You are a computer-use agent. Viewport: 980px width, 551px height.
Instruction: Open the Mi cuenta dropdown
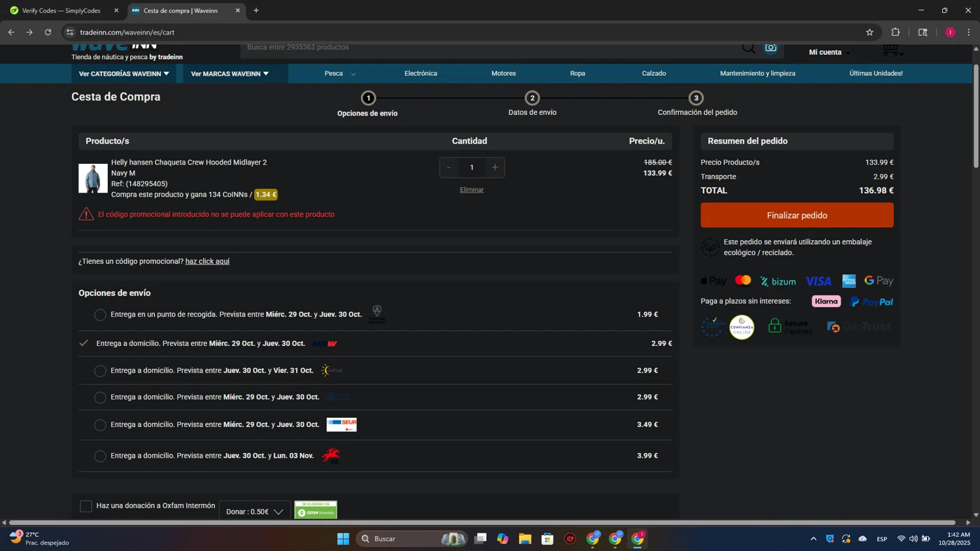[830, 52]
